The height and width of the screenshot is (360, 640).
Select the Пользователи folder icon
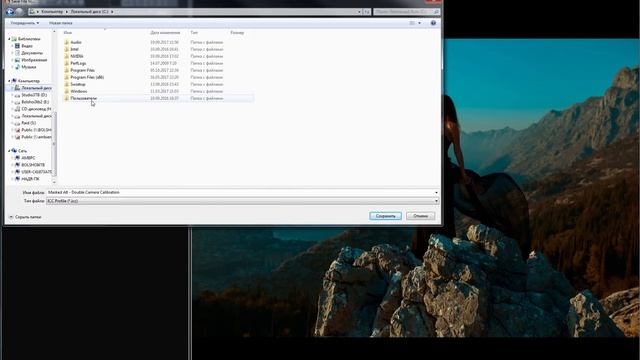[x=67, y=98]
